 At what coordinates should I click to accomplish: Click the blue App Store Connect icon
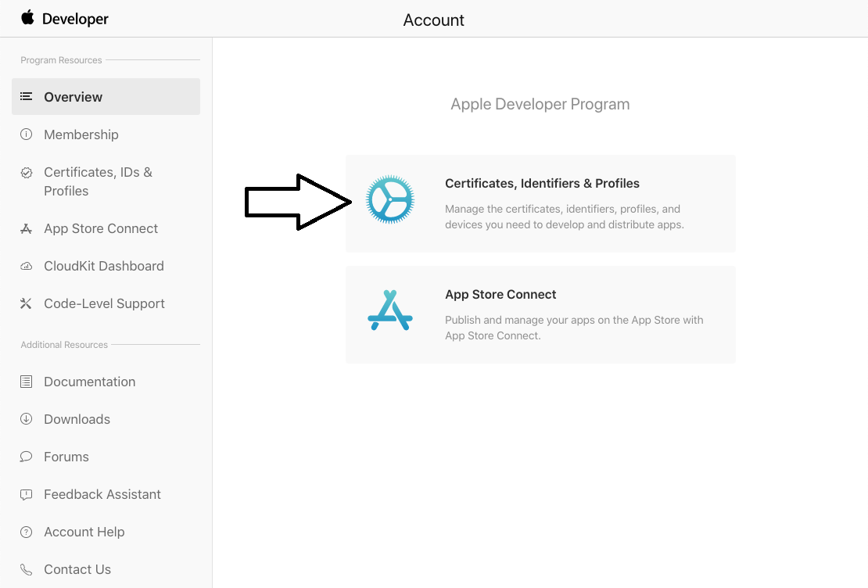point(390,310)
